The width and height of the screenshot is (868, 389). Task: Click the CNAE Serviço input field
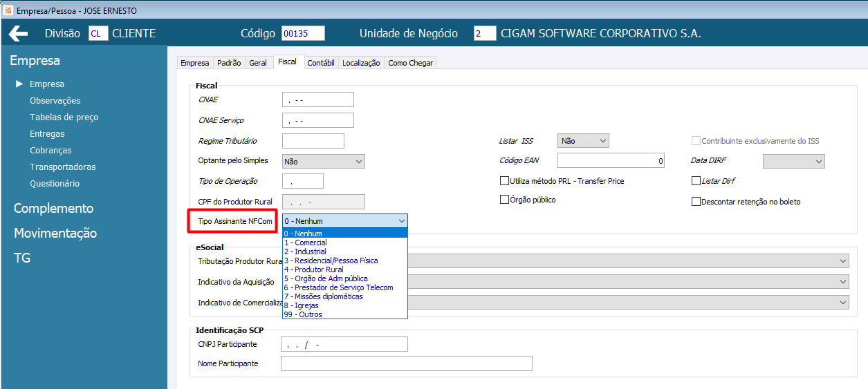[x=318, y=120]
